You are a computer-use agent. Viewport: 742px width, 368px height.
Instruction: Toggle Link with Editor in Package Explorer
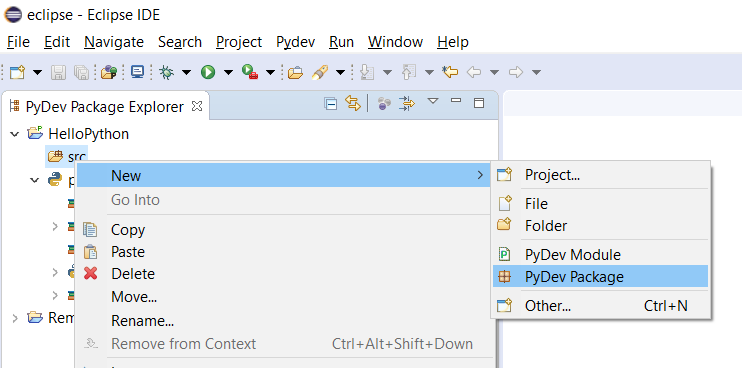(x=353, y=103)
